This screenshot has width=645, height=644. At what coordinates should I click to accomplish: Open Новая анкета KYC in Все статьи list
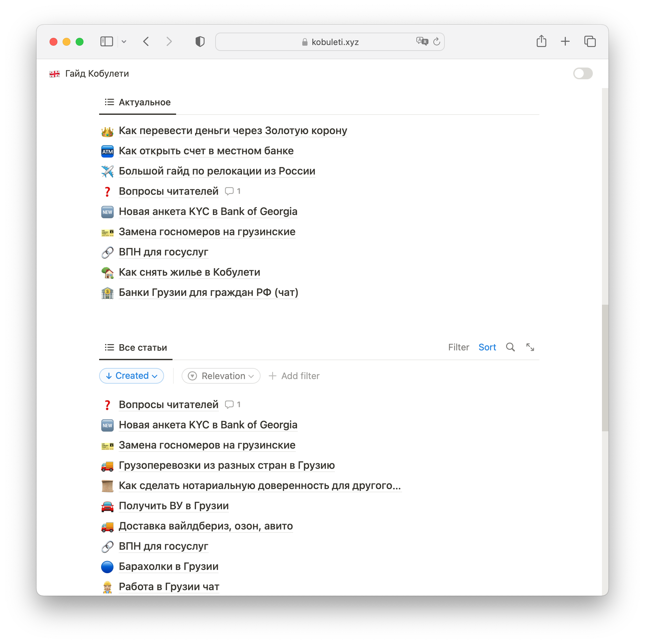208,425
